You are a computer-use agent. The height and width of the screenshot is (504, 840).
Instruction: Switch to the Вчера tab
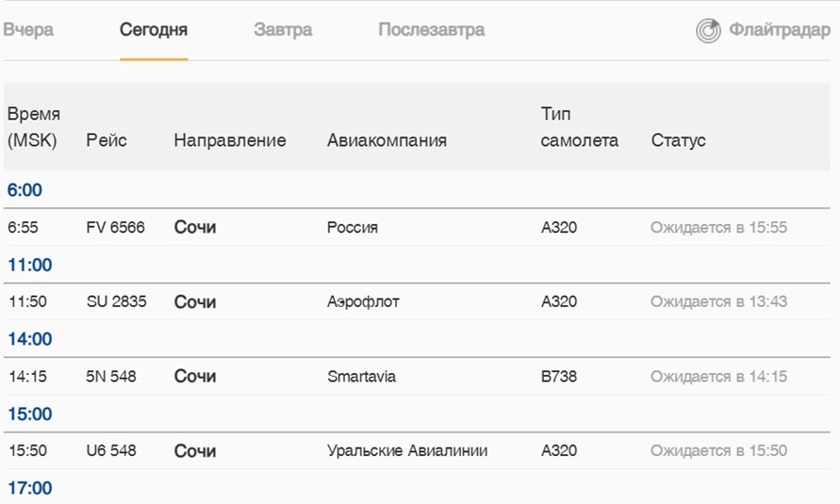[x=28, y=30]
